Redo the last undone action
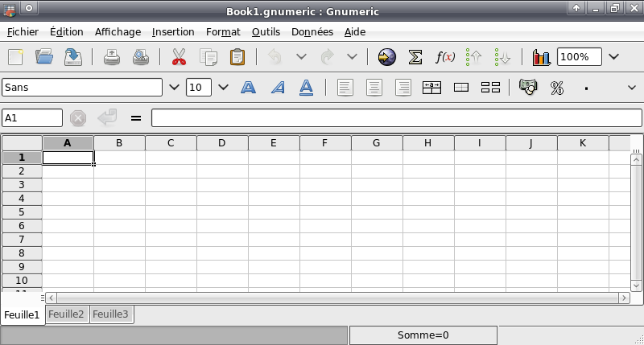This screenshot has height=345, width=644. 327,56
